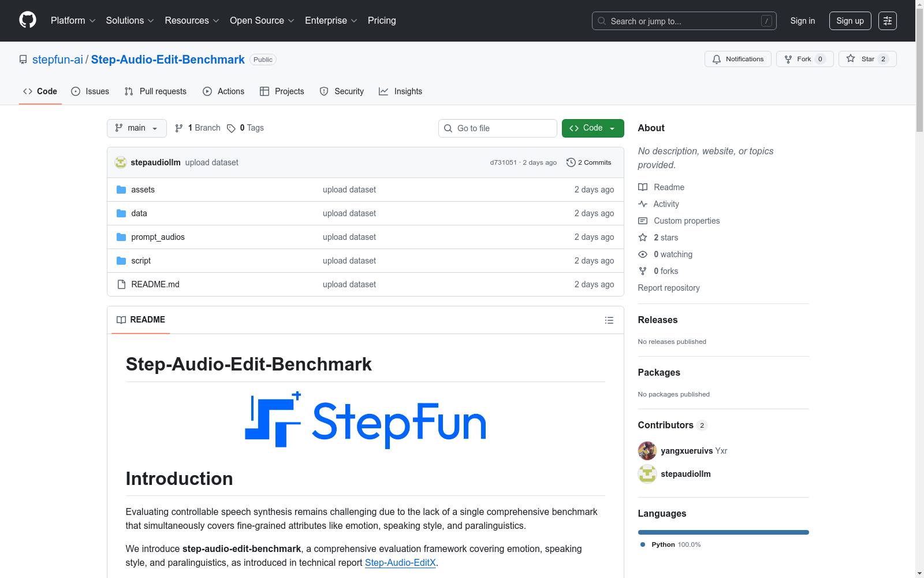
Task: Open the Releases section heading
Action: pos(658,320)
